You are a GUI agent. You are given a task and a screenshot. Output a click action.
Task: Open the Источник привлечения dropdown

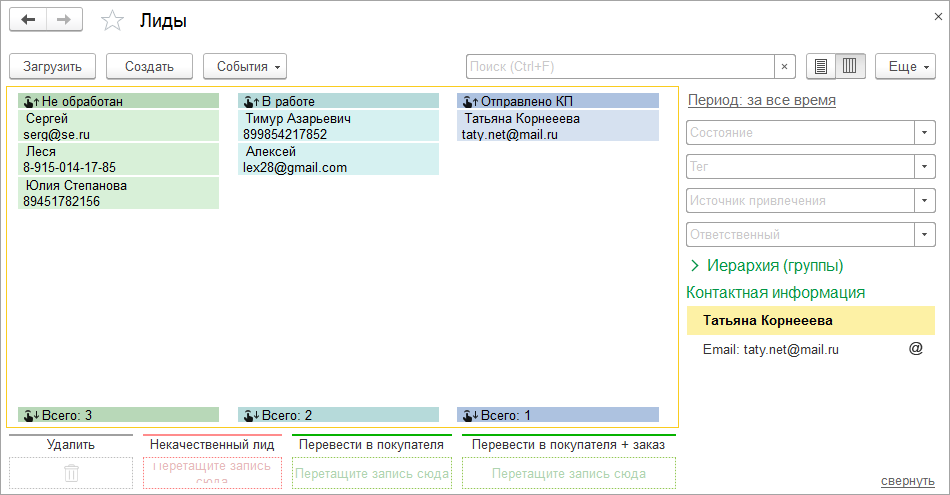coord(924,201)
